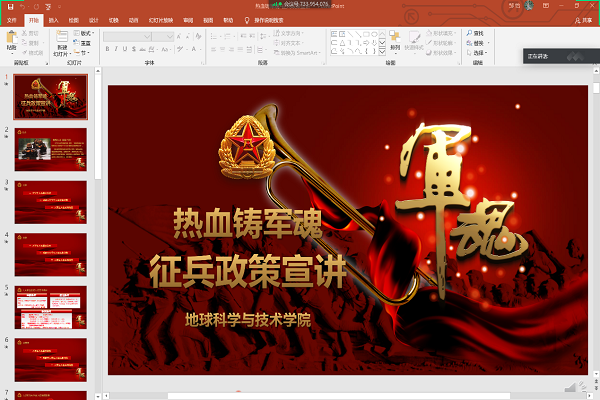Create a new slide with 新建幻灯片 icon

pos(62,40)
